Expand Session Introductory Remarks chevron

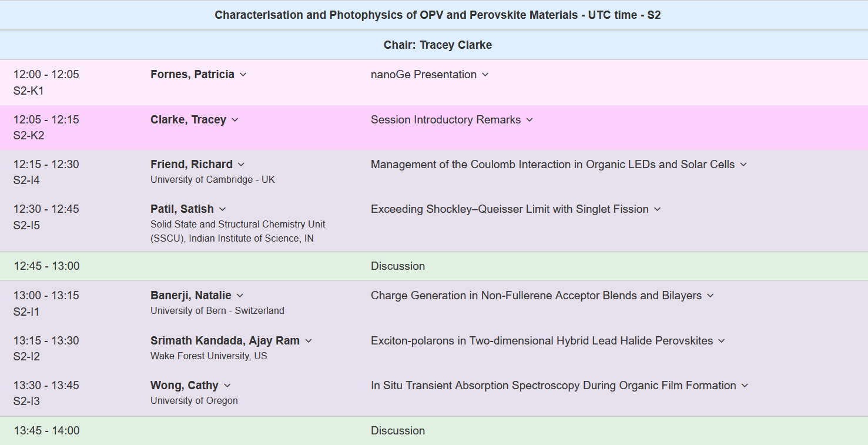coord(529,120)
